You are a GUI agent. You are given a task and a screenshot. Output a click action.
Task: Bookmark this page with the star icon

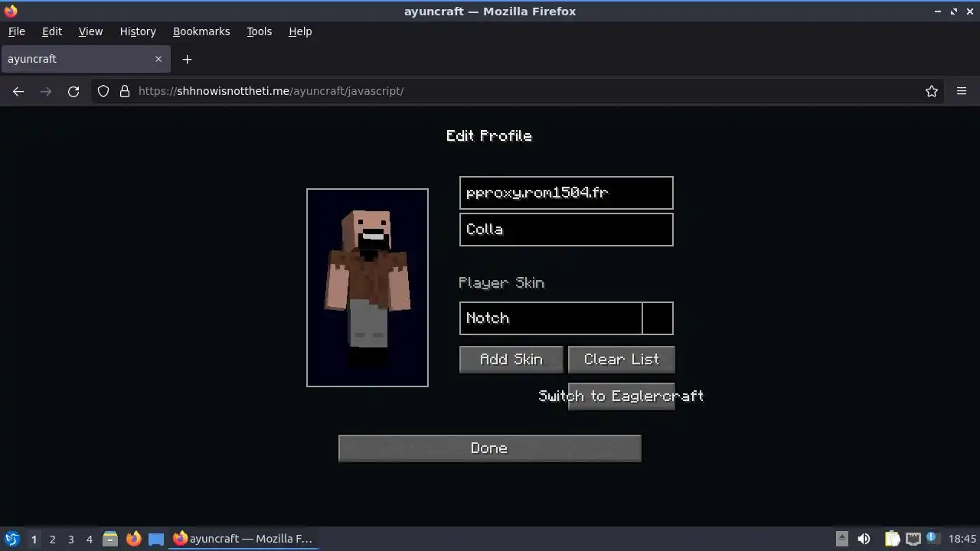[x=932, y=91]
